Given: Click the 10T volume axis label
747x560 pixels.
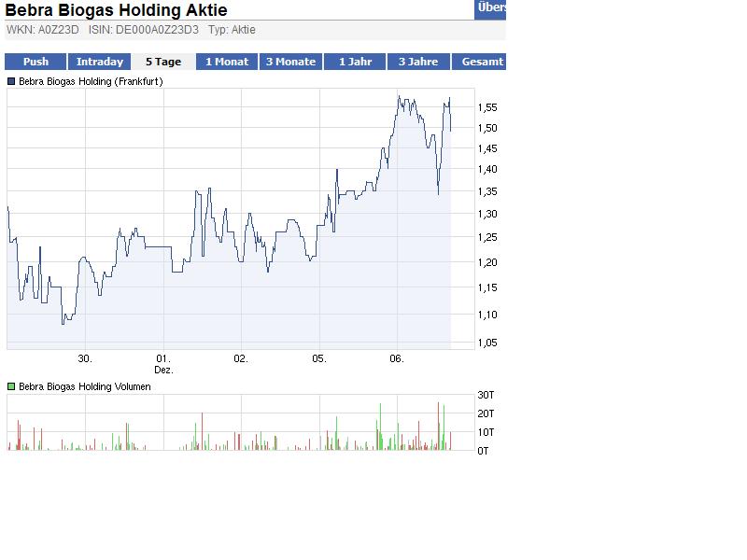Looking at the screenshot, I should pos(486,432).
